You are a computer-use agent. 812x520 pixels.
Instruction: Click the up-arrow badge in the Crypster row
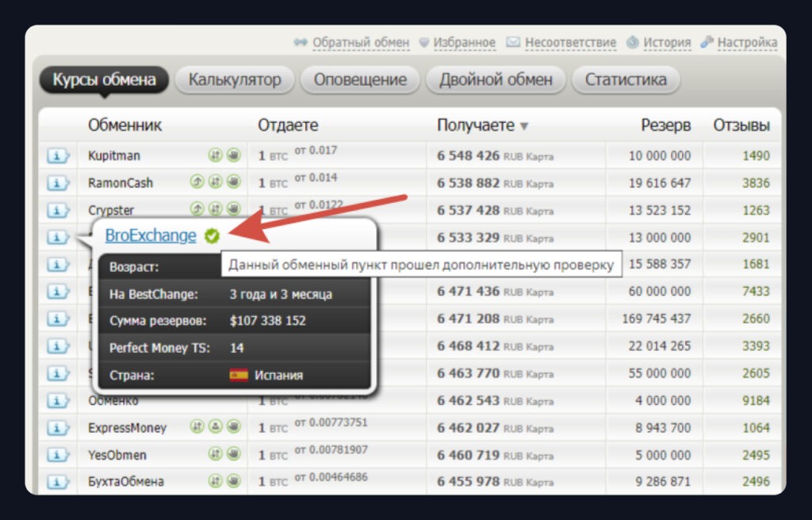point(198,209)
